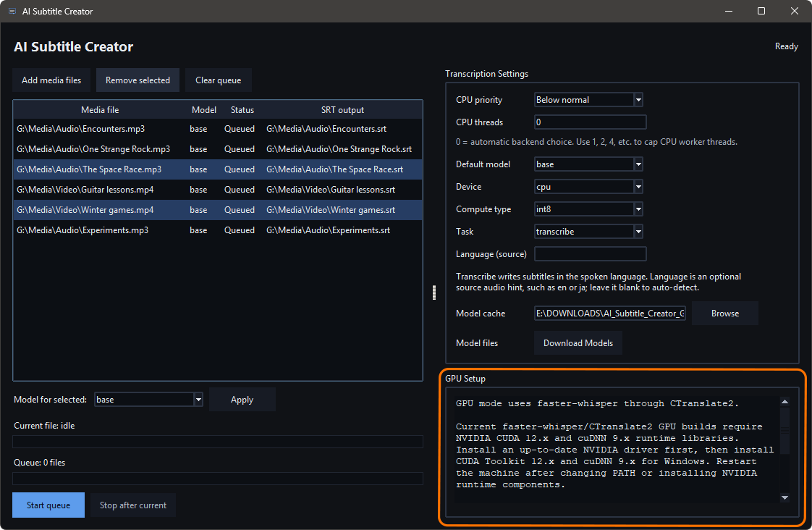Click Queued status of Encounters.mp3
The height and width of the screenshot is (530, 812).
click(240, 129)
